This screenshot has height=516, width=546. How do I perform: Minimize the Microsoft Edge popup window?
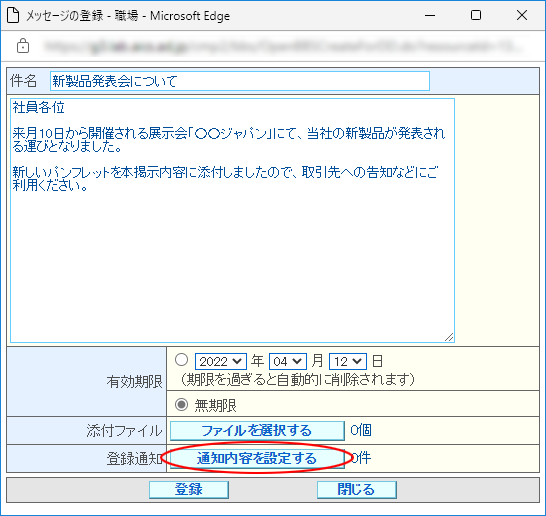(430, 15)
